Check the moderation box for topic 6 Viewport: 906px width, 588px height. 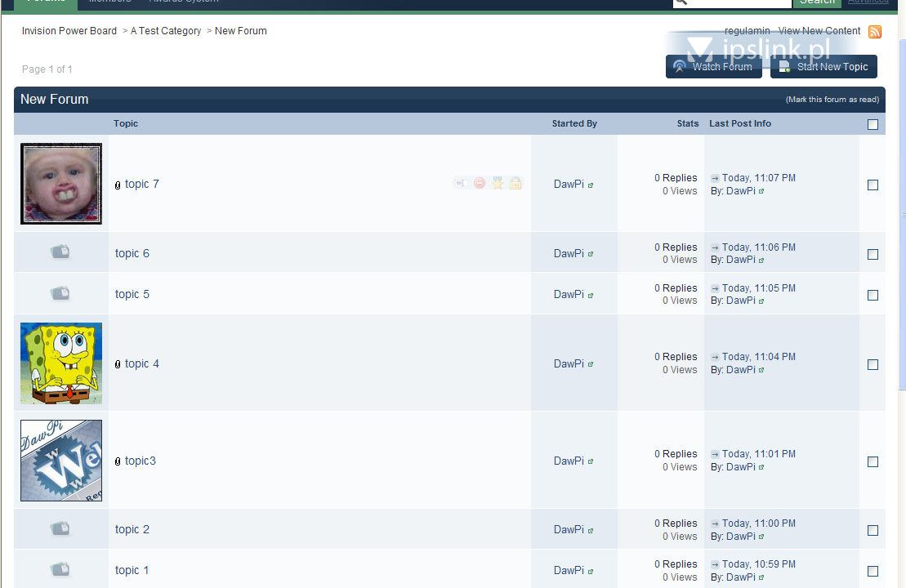click(x=873, y=254)
